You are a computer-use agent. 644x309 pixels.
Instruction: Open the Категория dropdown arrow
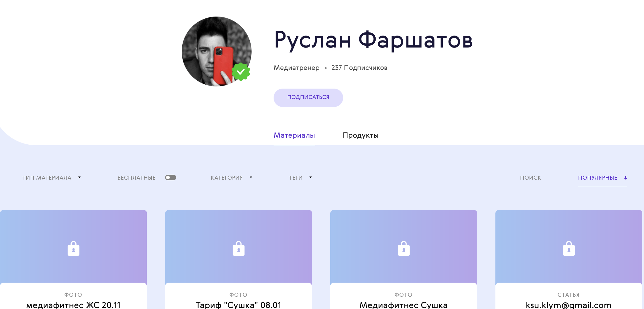(251, 177)
